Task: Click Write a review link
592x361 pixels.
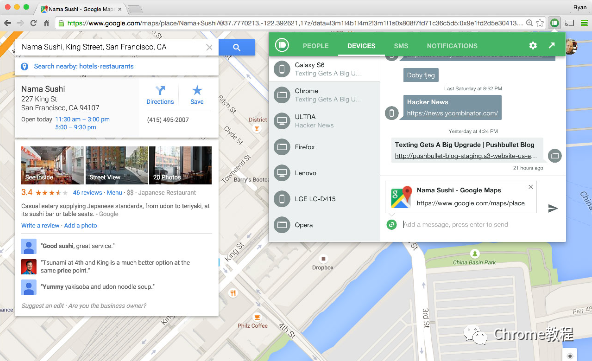Action: [x=40, y=225]
